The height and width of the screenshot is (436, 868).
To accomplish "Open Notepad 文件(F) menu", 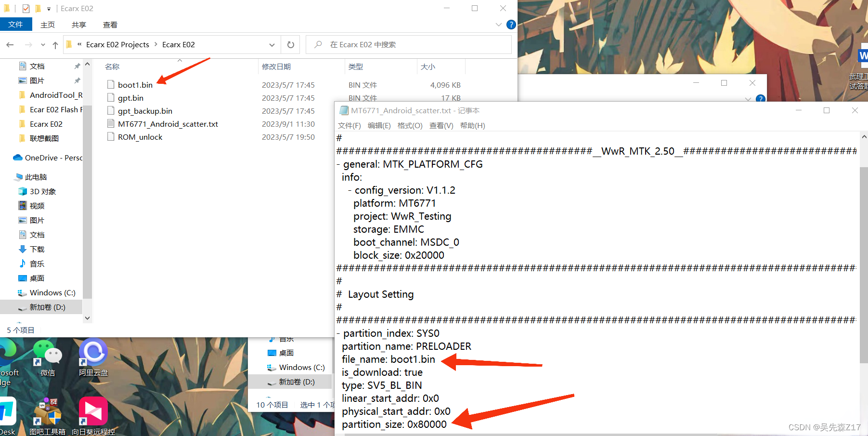I will (x=350, y=126).
